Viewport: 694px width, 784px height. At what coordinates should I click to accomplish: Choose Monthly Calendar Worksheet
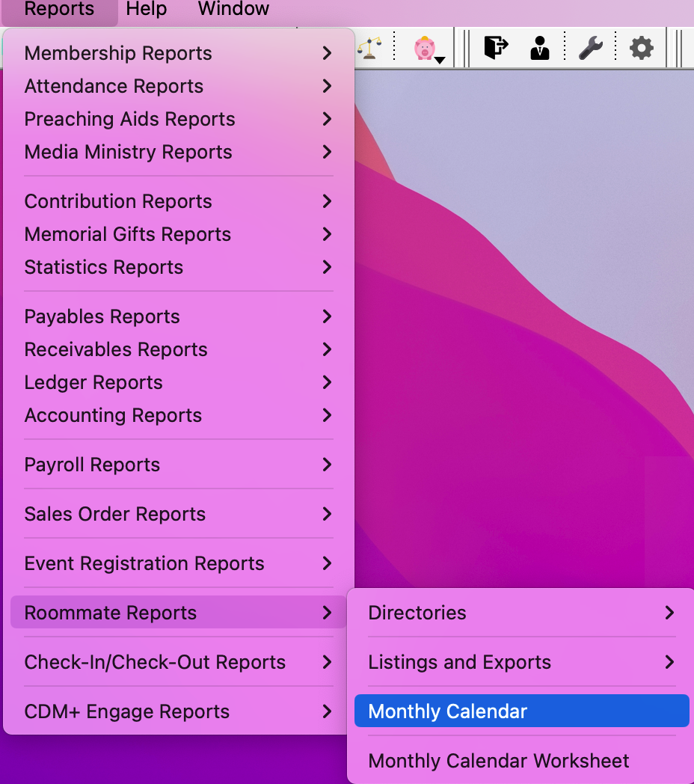499,761
